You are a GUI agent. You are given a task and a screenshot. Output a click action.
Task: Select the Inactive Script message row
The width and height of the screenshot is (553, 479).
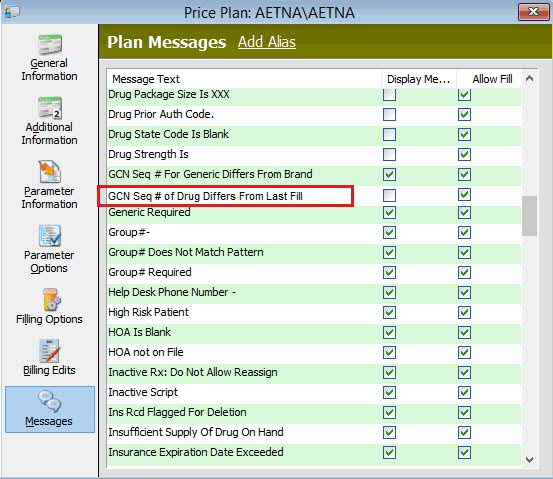314,392
